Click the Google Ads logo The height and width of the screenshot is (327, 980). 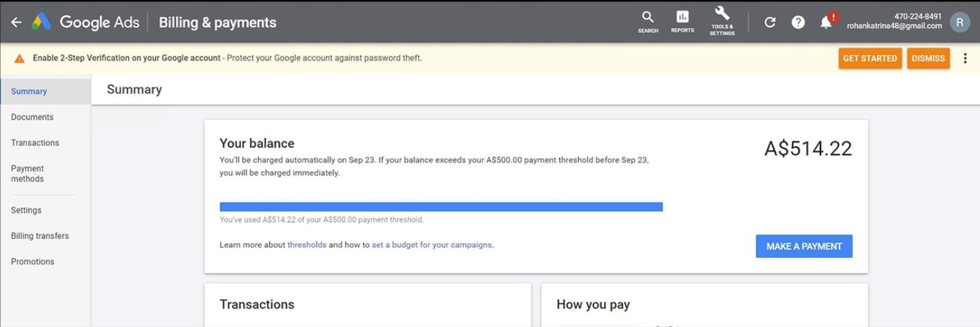click(42, 23)
